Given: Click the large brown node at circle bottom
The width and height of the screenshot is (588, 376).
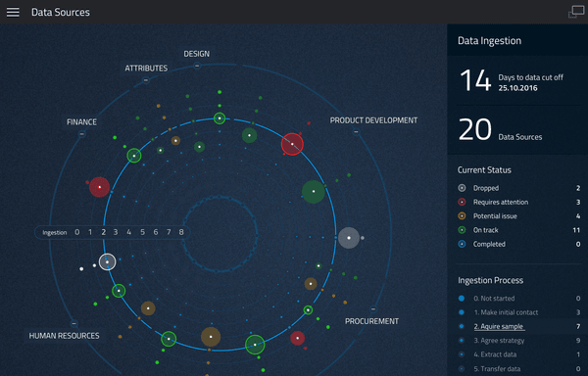Looking at the screenshot, I should tap(211, 337).
